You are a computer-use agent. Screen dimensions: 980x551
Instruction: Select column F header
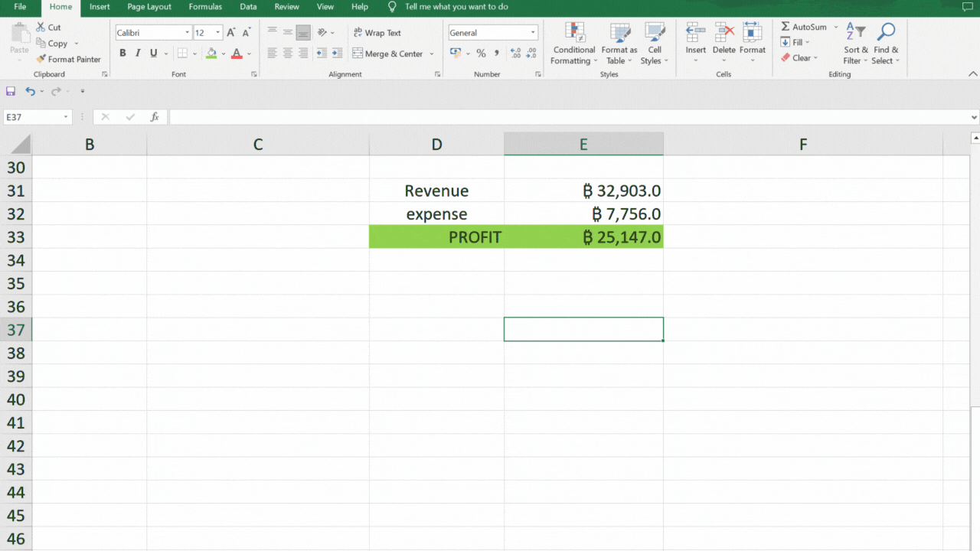pos(803,144)
